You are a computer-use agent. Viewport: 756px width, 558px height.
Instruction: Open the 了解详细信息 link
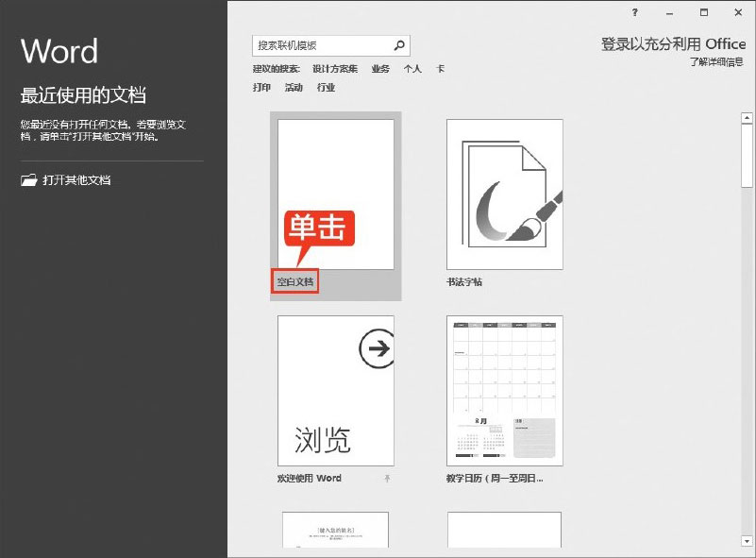coord(716,61)
